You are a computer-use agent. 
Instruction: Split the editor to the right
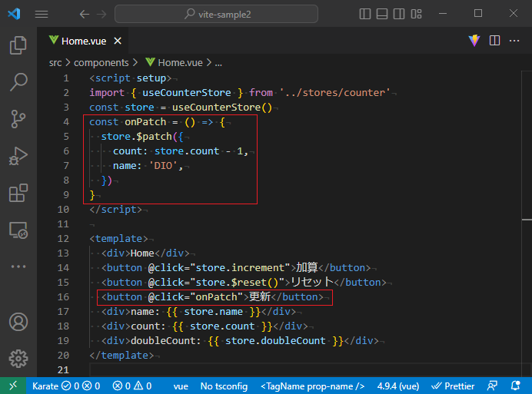(494, 41)
